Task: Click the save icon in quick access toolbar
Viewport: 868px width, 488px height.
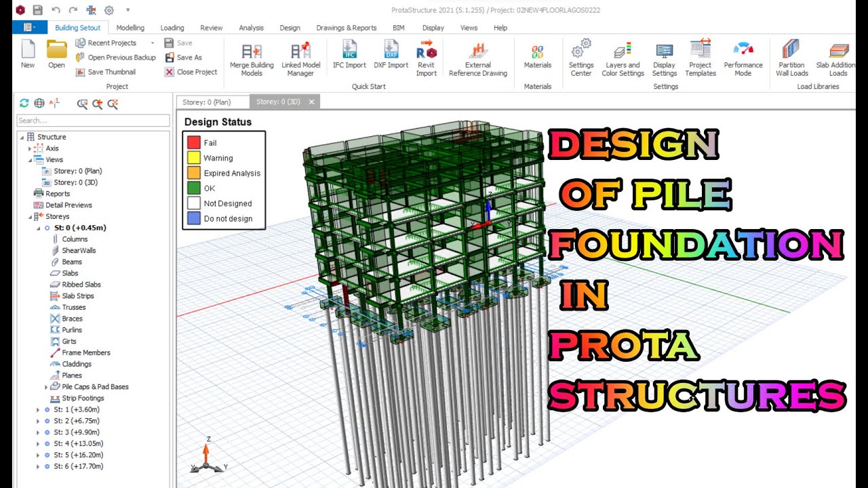Action: [38, 10]
